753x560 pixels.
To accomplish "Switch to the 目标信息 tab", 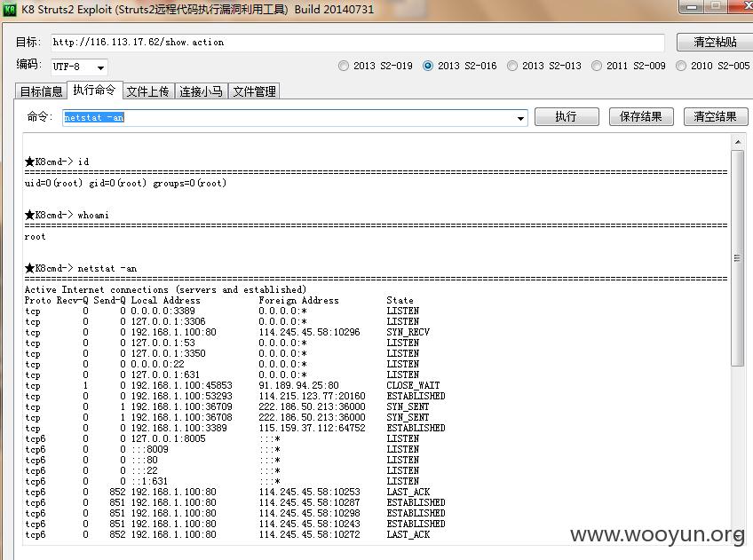I will click(42, 91).
